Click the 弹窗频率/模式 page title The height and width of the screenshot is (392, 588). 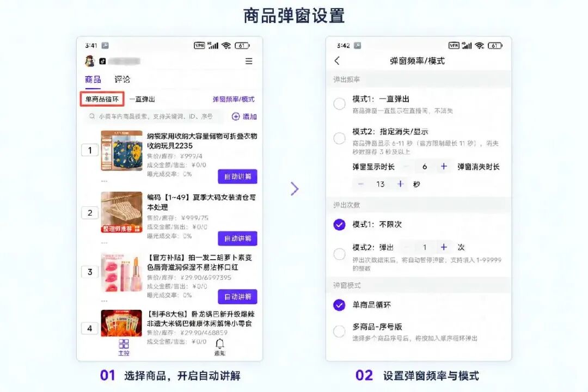coord(418,61)
